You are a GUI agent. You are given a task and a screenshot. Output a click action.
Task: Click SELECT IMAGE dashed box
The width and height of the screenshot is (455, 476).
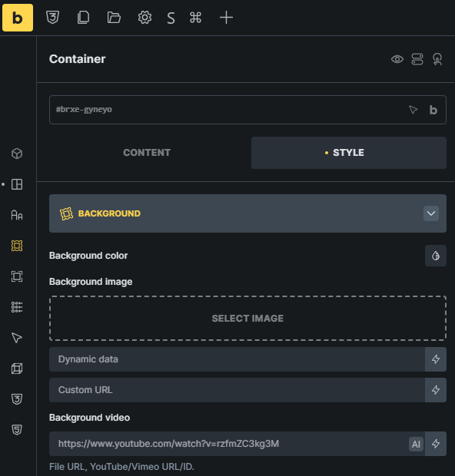tap(247, 318)
